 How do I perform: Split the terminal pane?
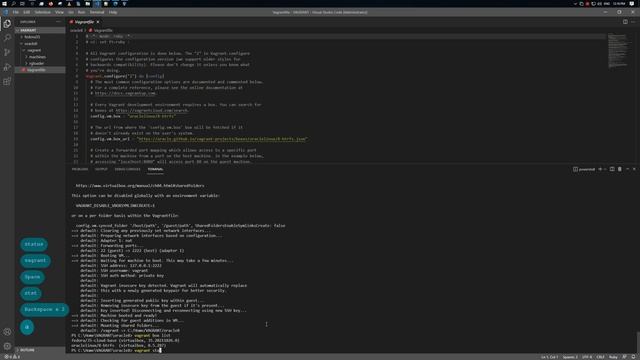pyautogui.click(x=612, y=169)
